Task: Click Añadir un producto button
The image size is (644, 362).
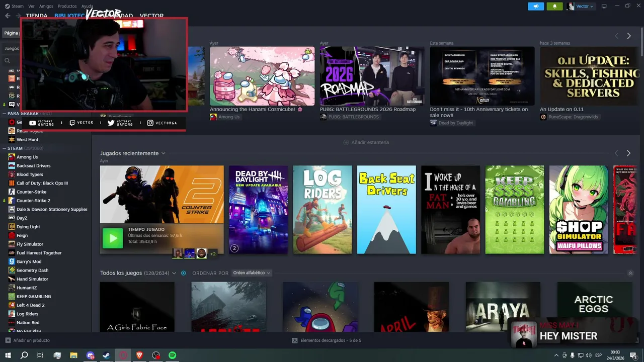Action: click(x=28, y=340)
